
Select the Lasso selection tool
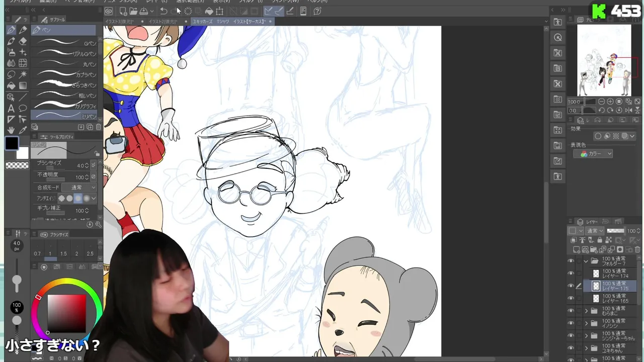click(x=11, y=74)
